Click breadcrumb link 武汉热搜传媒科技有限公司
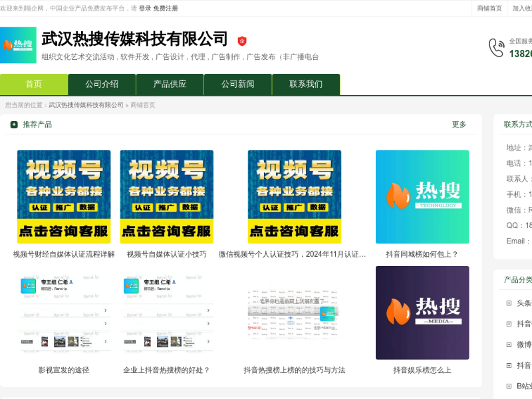Image resolution: width=532 pixels, height=399 pixels. 86,105
